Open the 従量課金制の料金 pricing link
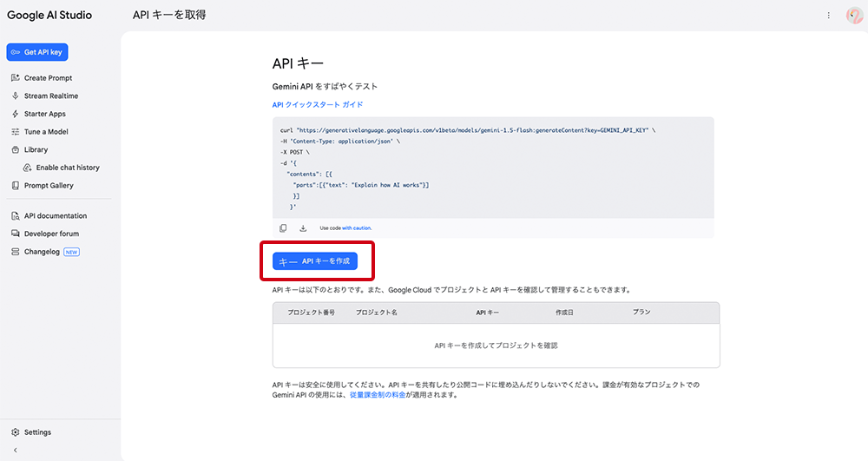Screen dimensions: 868x461 click(x=378, y=395)
